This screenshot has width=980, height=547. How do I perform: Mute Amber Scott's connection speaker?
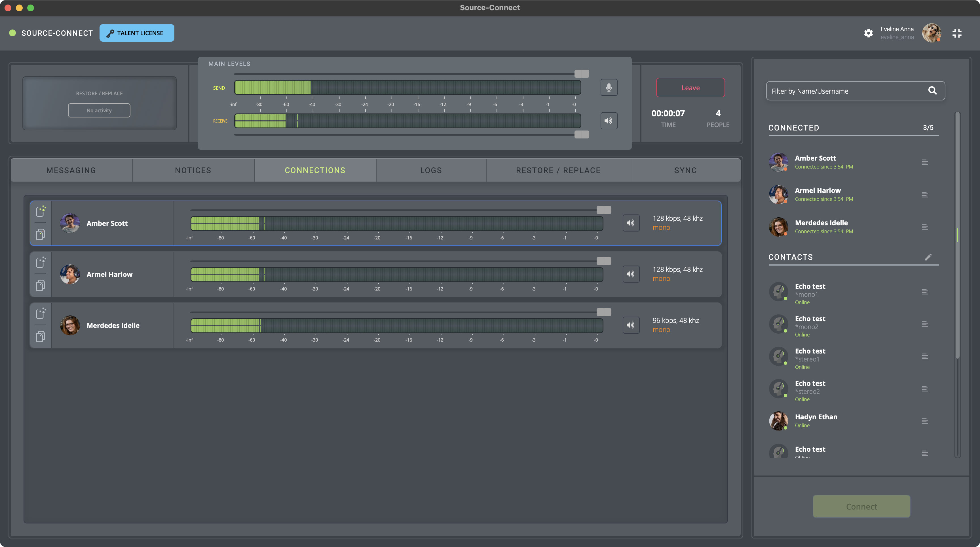(x=630, y=223)
